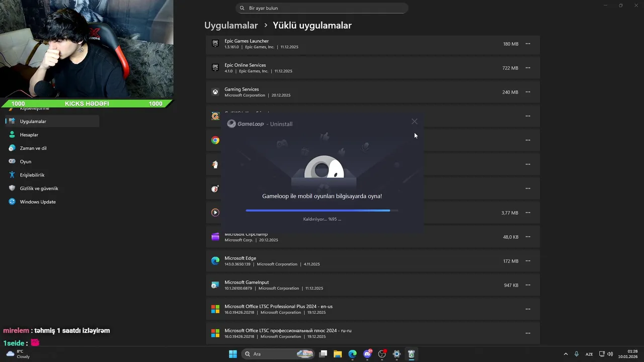
Task: Select the Epic Games Launcher app name
Action: (x=247, y=41)
